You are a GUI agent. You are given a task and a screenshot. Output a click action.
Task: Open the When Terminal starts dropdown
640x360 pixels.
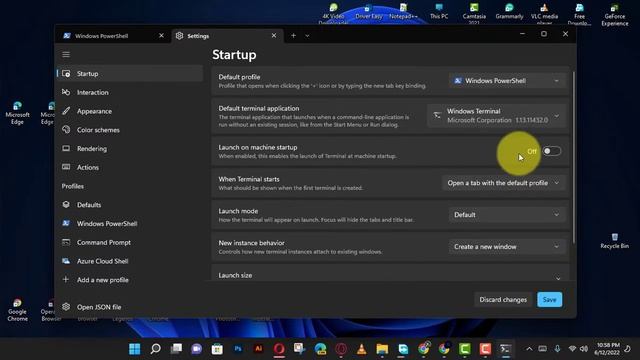coord(504,183)
